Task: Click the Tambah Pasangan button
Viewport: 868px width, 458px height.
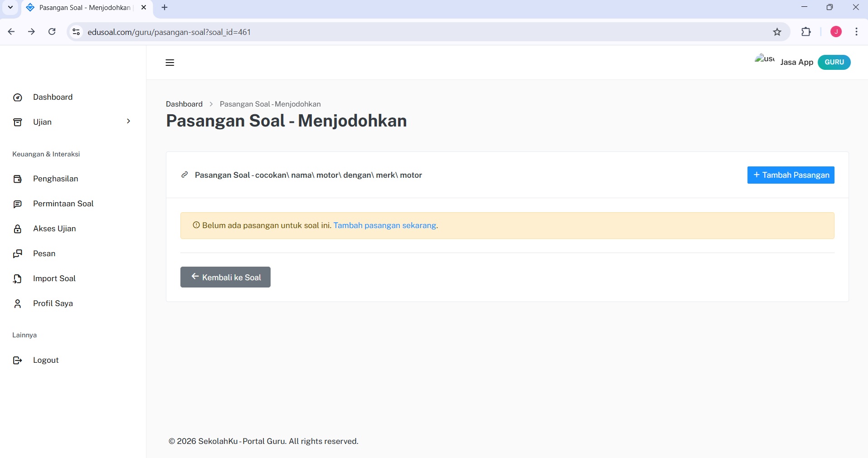Action: click(790, 175)
